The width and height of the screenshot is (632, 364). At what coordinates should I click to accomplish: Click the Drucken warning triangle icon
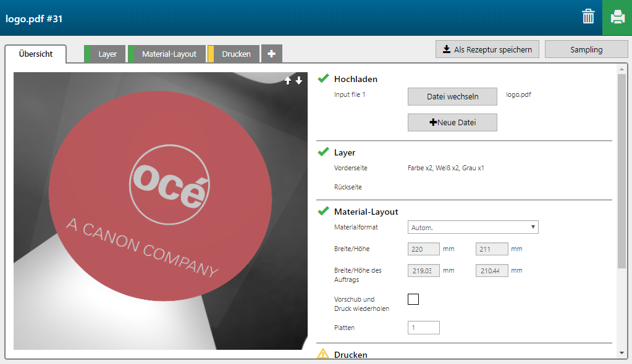pyautogui.click(x=323, y=354)
